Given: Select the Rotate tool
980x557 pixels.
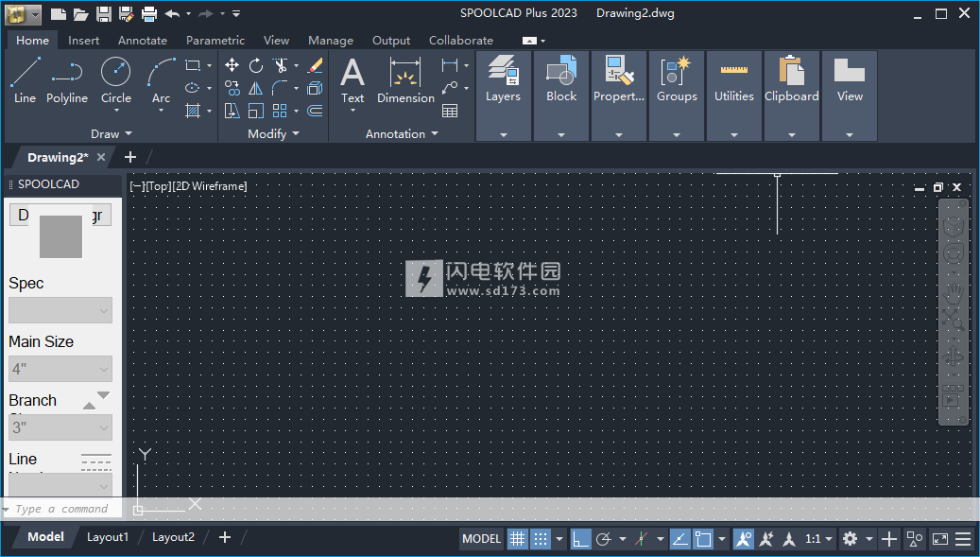Looking at the screenshot, I should (x=255, y=65).
